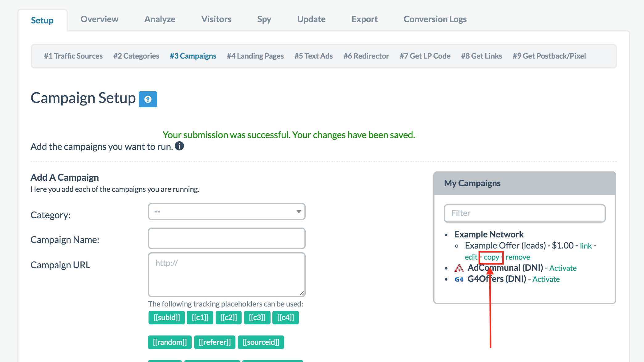Activate the G4Offers (DNI) network
644x362 pixels.
click(x=546, y=279)
